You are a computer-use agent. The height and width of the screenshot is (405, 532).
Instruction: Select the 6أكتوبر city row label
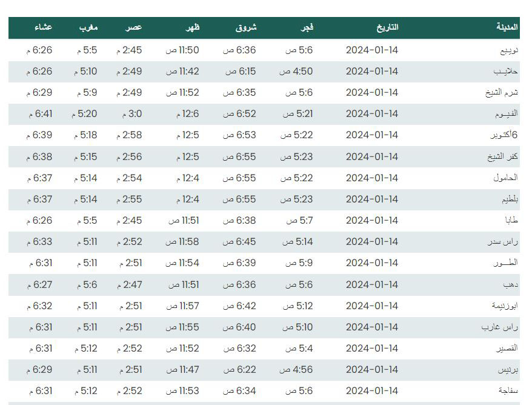[504, 135]
